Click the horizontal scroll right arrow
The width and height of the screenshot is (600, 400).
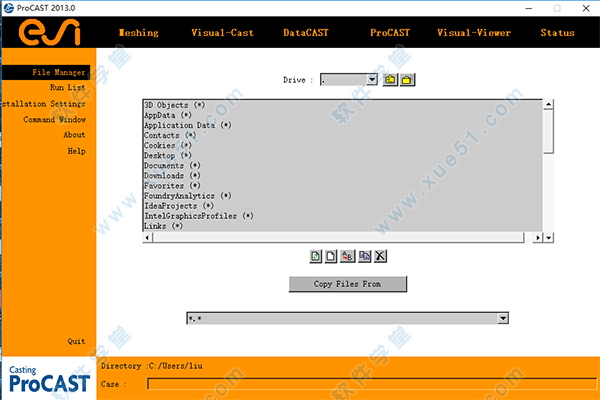click(538, 238)
